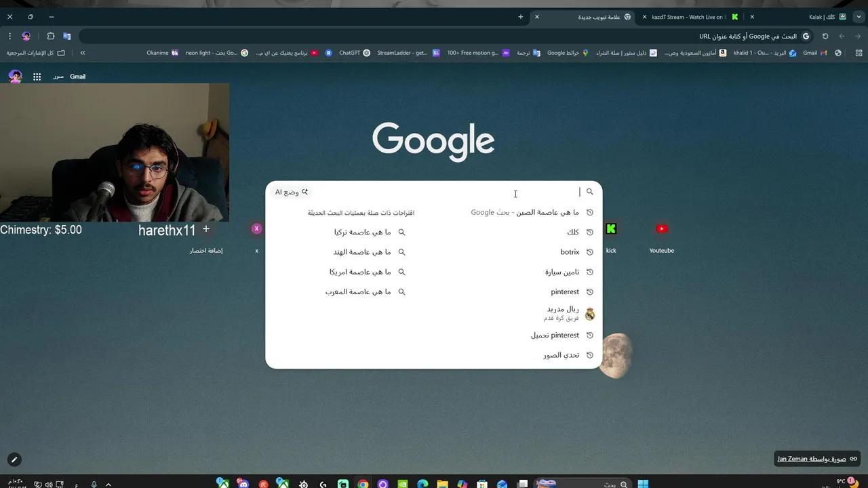Open the neon light bookmark
This screenshot has width=868, height=488.
[217, 53]
